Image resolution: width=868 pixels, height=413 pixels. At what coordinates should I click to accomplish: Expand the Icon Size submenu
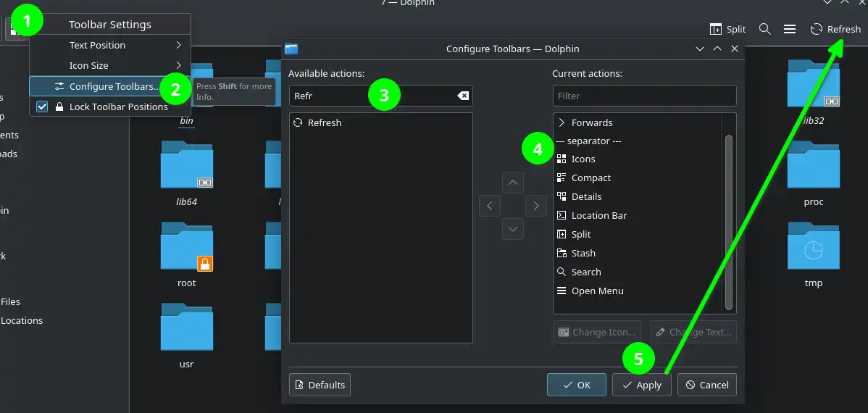click(110, 65)
